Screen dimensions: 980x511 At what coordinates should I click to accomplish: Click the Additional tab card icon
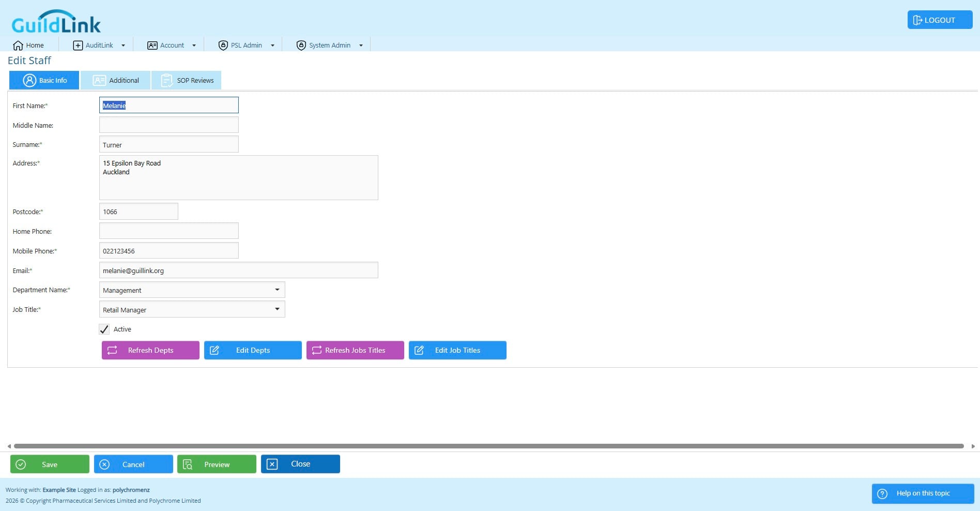(99, 80)
